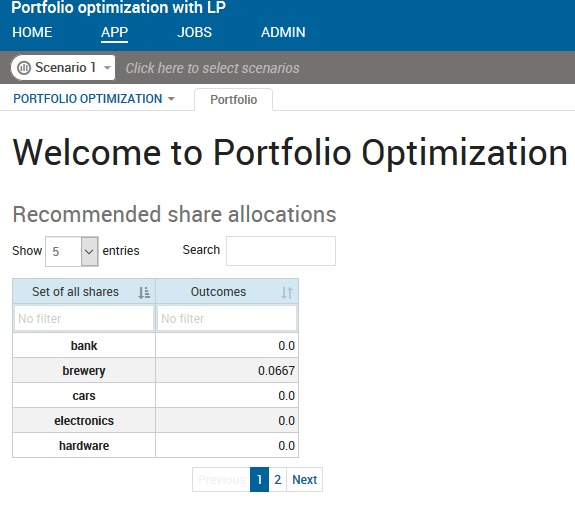
Task: Click the 'bank' row cell
Action: point(84,345)
